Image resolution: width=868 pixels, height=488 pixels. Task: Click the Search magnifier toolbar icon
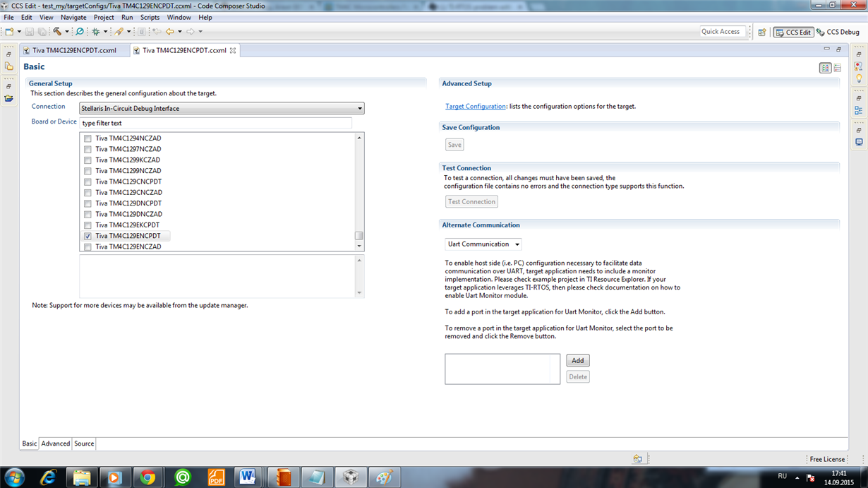[x=80, y=32]
